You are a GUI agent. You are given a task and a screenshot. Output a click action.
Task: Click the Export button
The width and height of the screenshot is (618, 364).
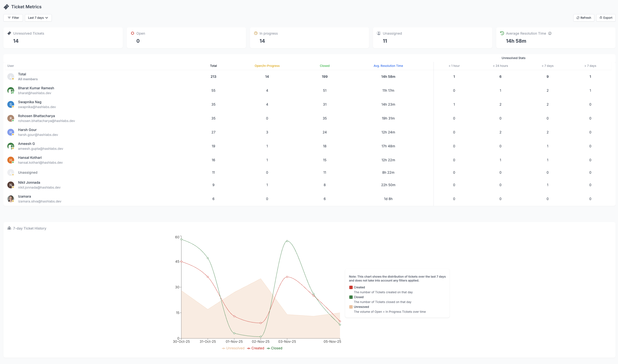(x=606, y=18)
